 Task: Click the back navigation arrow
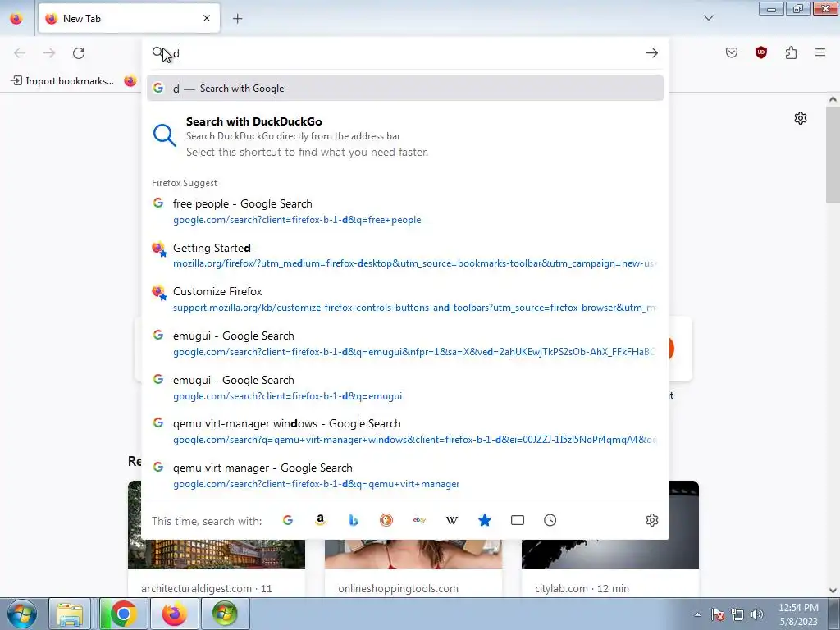(x=20, y=53)
